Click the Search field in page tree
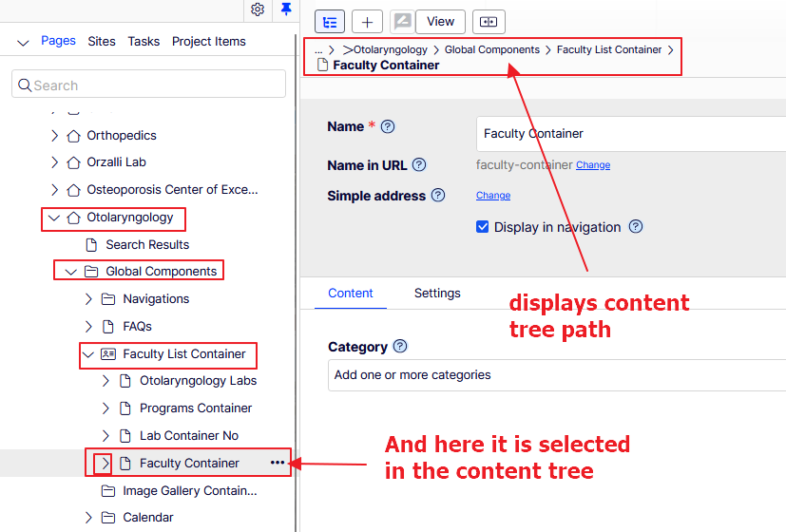This screenshot has height=532, width=786. (x=149, y=85)
